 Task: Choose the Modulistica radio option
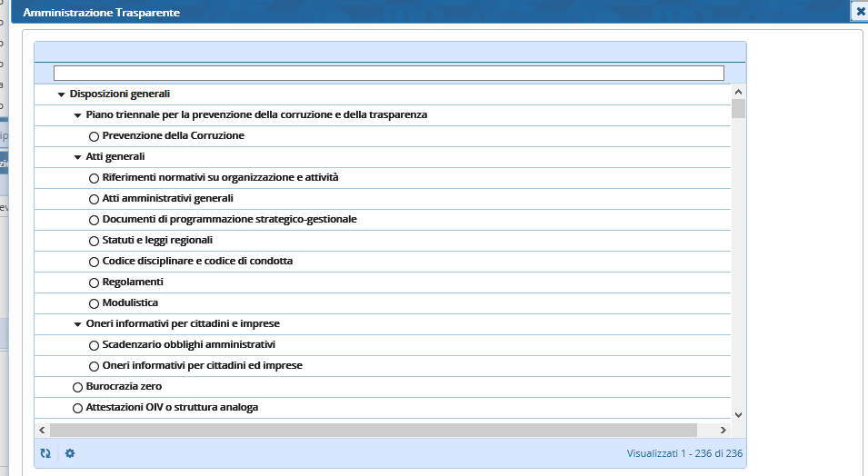(94, 303)
